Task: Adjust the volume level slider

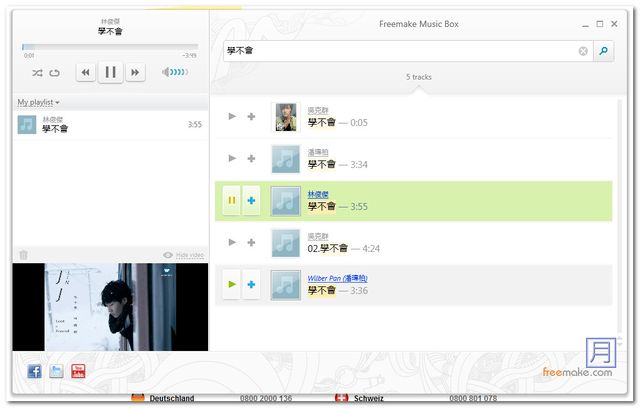Action: tap(174, 72)
